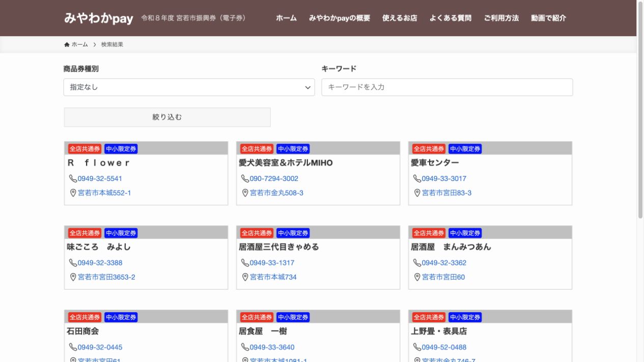Open 動画で紹介 navigation item
644x362 pixels.
[548, 18]
